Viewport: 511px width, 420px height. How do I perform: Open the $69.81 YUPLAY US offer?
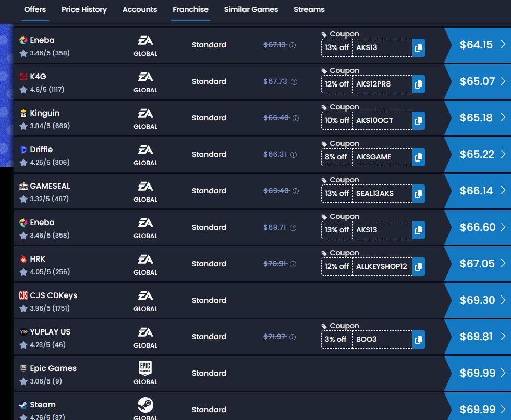coord(478,337)
